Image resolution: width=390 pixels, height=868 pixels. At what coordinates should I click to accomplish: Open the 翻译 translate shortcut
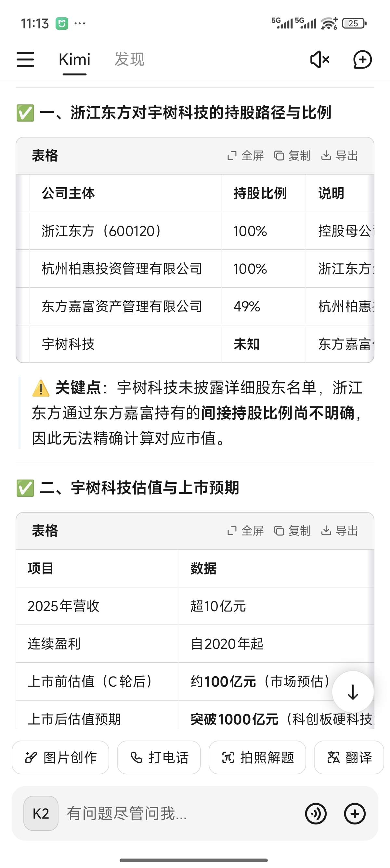point(349,757)
